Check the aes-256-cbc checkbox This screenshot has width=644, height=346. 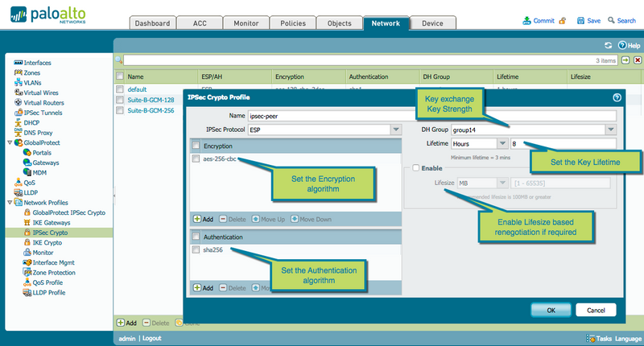click(x=196, y=159)
